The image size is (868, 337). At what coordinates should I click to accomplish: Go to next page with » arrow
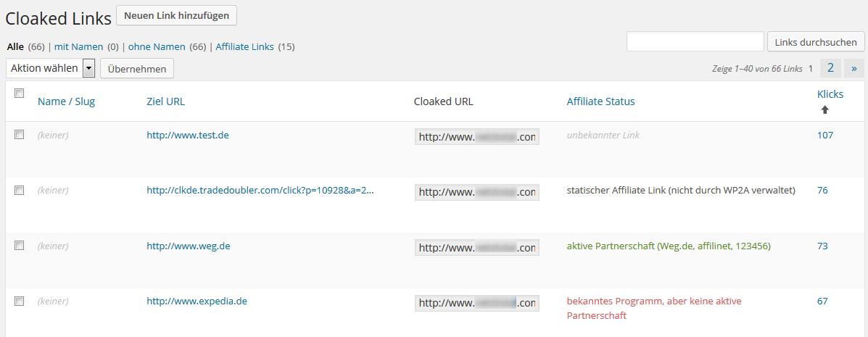point(854,68)
